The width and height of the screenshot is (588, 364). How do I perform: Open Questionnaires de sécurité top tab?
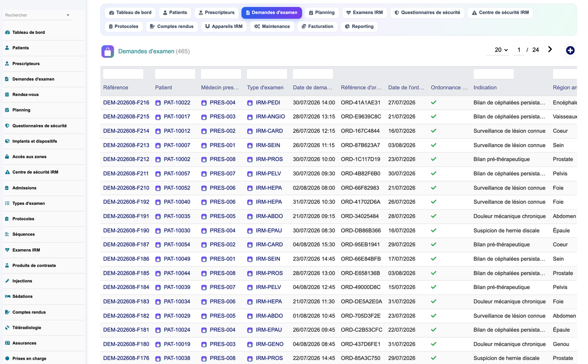tap(427, 13)
